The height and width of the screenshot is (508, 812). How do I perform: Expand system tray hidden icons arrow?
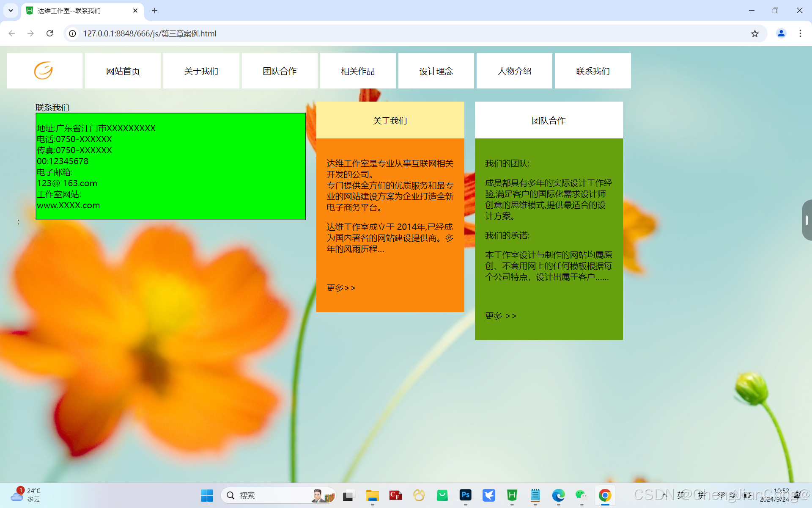664,494
